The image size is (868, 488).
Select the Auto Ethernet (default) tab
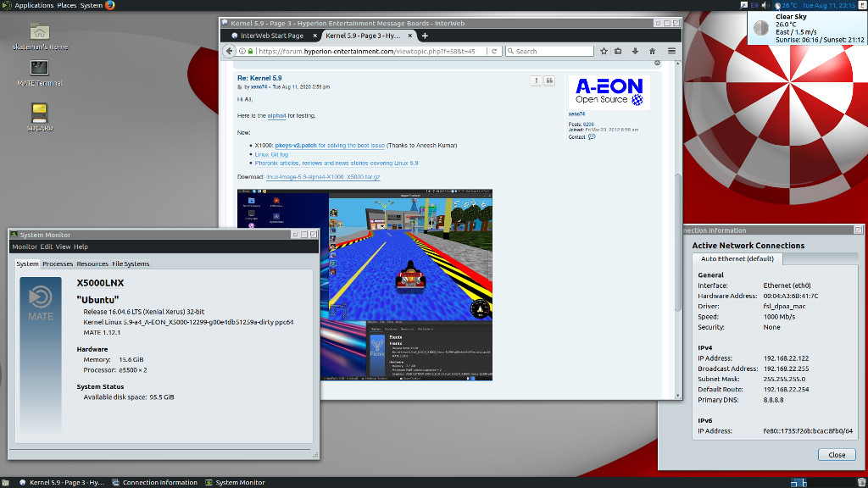(737, 259)
